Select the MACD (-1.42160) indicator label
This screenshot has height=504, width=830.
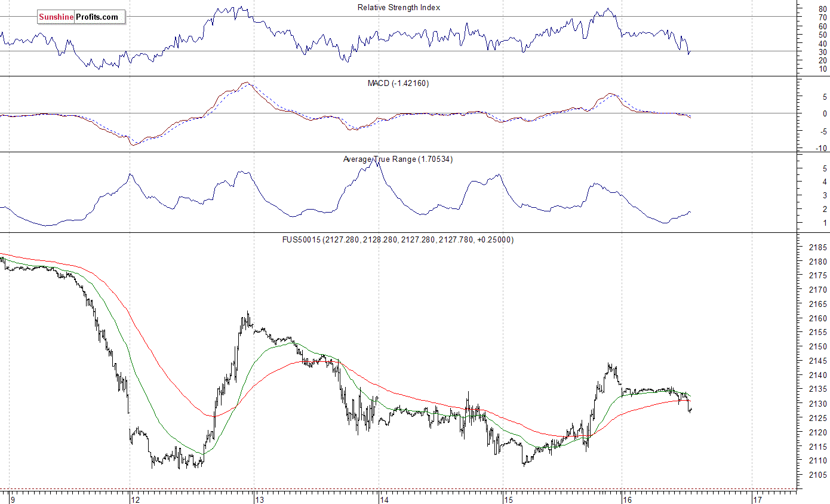click(398, 83)
